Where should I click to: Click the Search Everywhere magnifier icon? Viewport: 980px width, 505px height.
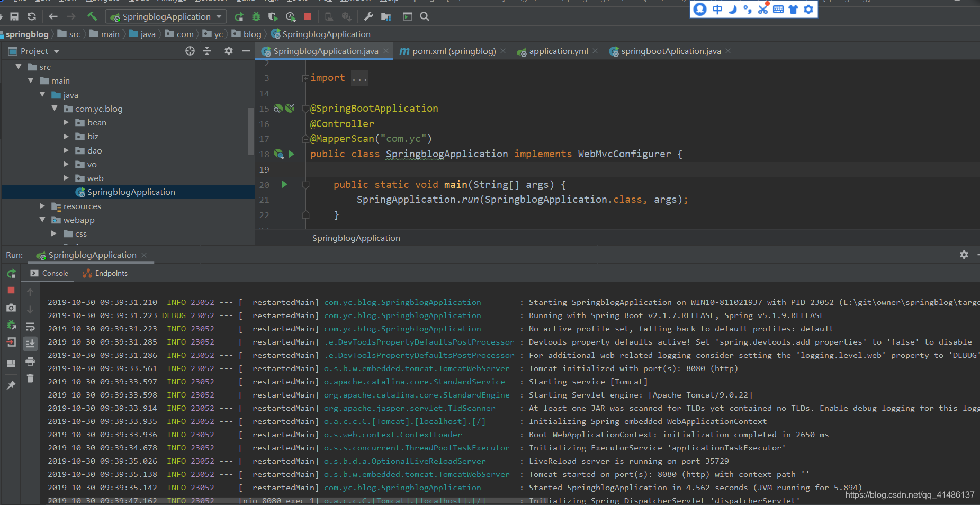point(425,16)
